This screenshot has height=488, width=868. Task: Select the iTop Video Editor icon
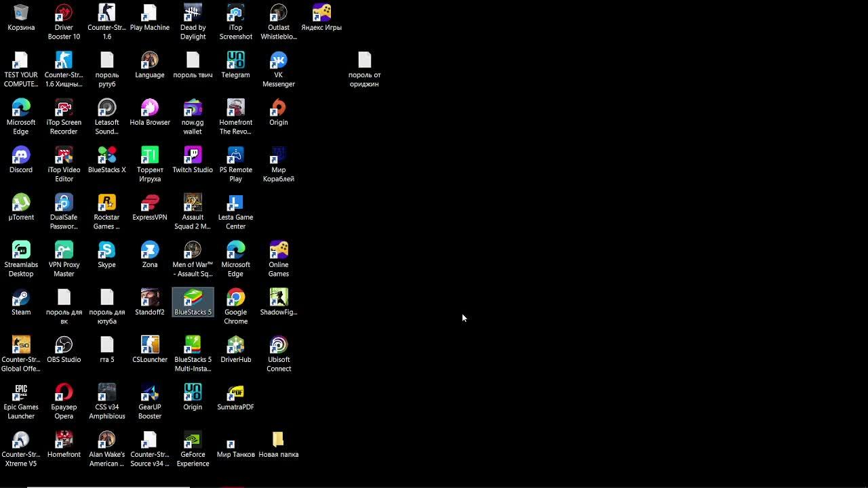pyautogui.click(x=64, y=164)
